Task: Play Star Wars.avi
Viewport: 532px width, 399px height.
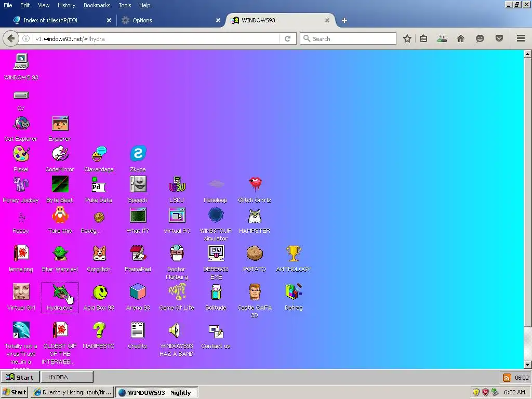Action: click(60, 253)
